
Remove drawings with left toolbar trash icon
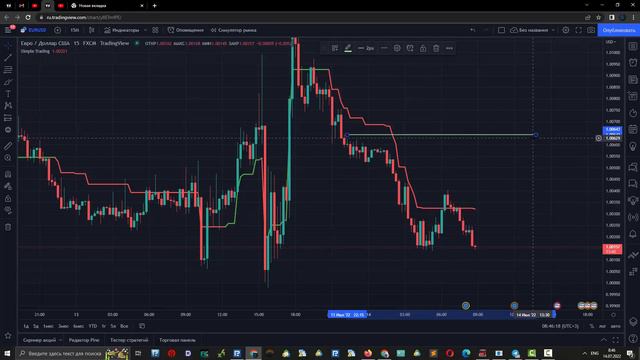click(x=8, y=227)
